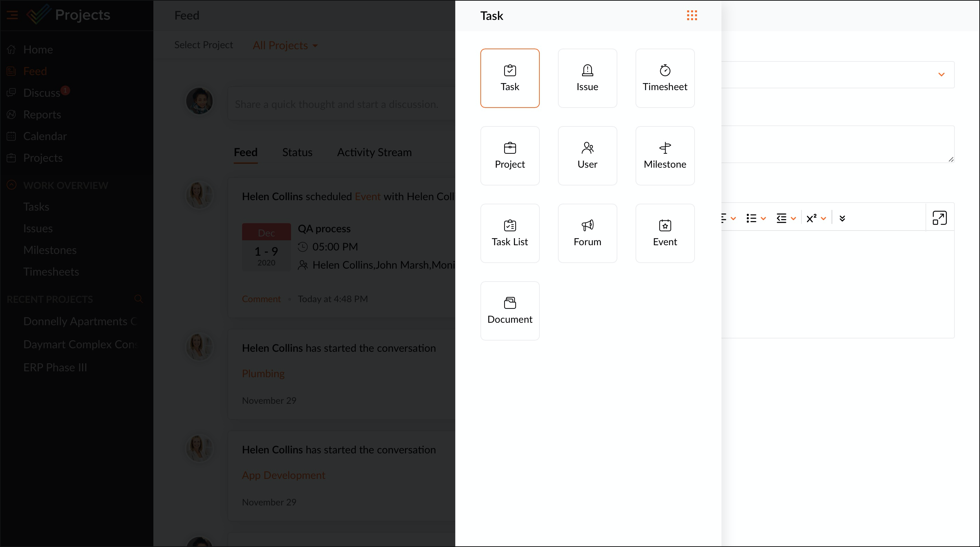Choose the Event calendar tile
The height and width of the screenshot is (547, 980).
(665, 233)
